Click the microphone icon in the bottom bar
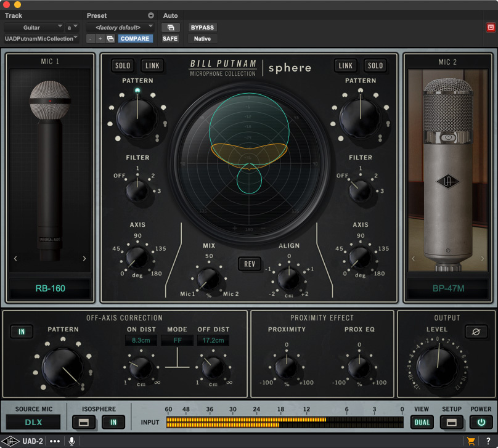Screen dimensions: 498x448 (x=72, y=441)
